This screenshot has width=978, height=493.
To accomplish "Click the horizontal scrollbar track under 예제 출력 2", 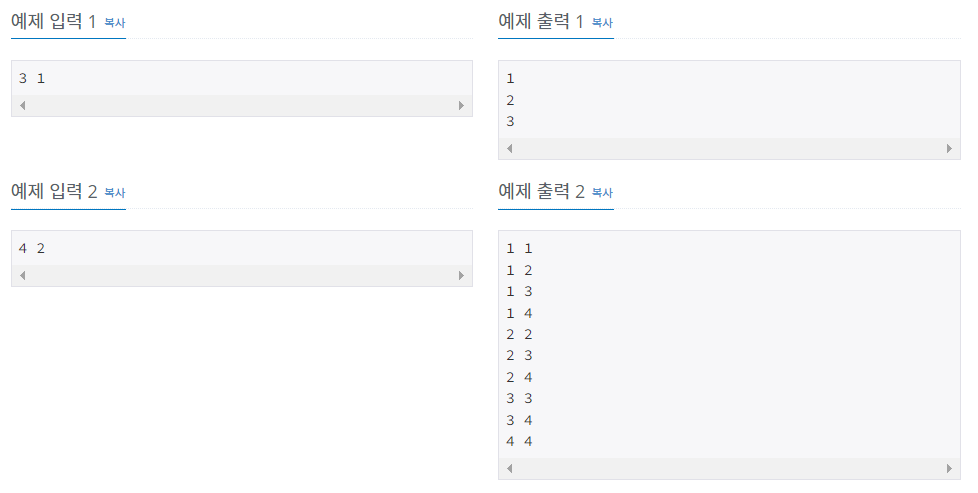I will pos(729,468).
